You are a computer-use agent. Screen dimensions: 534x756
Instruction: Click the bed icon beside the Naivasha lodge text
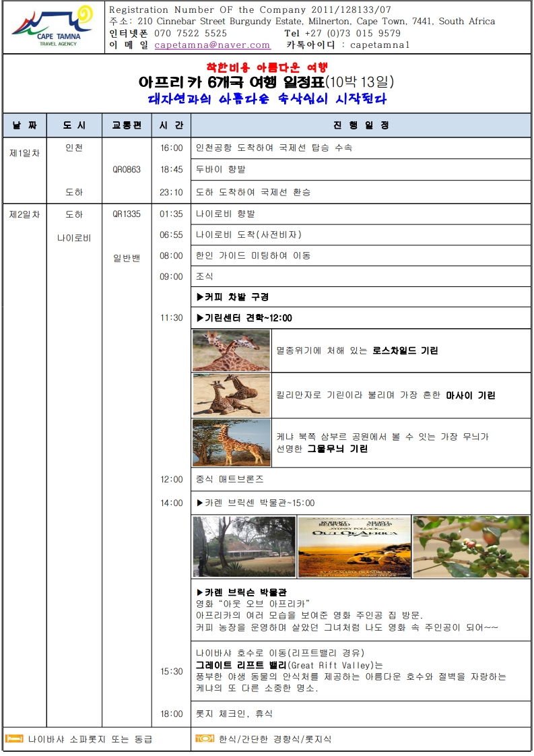pyautogui.click(x=14, y=739)
